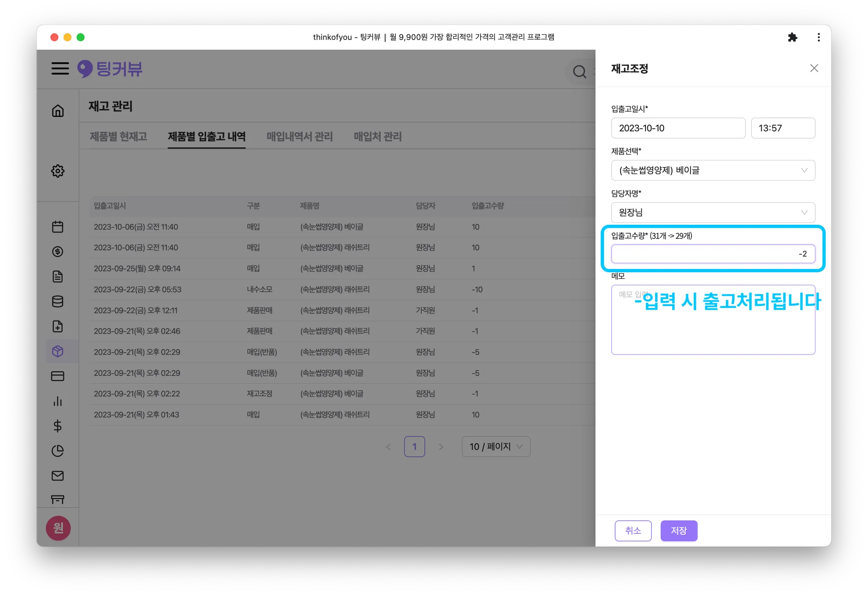868x595 pixels.
Task: Open the bar chart statistics icon
Action: tap(58, 401)
